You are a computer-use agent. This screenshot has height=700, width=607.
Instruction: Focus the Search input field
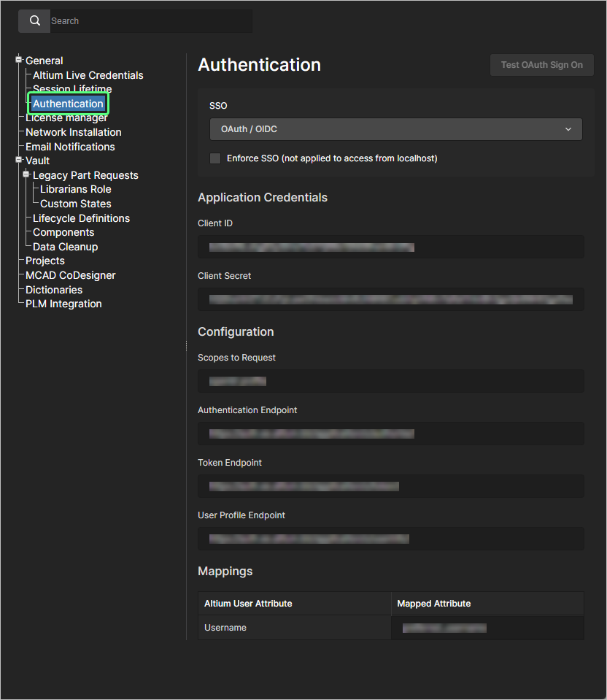pos(151,21)
